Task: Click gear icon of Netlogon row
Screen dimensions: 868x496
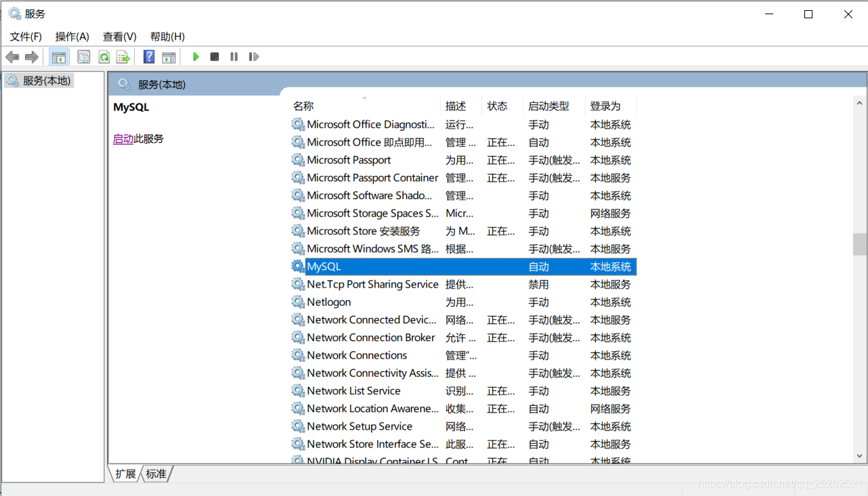Action: click(x=298, y=302)
